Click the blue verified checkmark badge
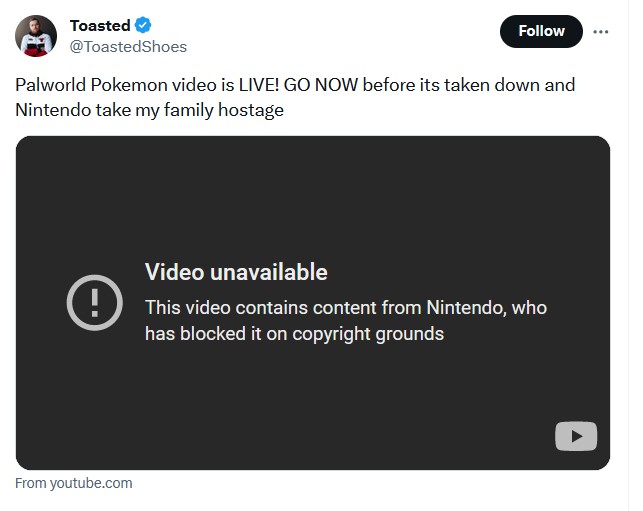The image size is (643, 511). (x=144, y=26)
